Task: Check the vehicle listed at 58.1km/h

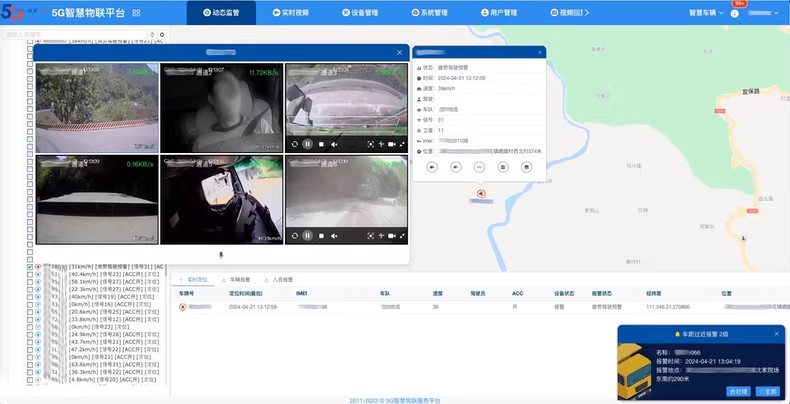Action: (29, 282)
